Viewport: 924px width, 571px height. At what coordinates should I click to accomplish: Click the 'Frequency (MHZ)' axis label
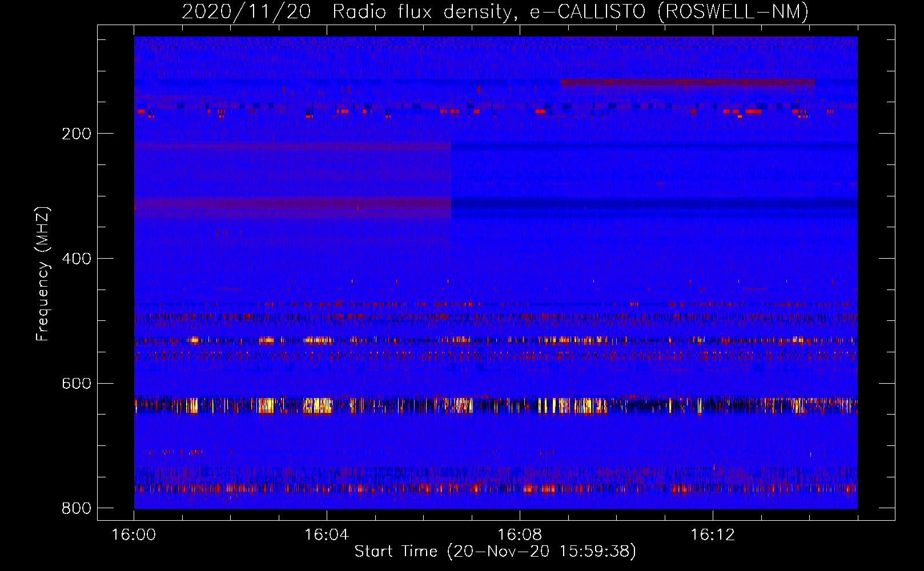click(x=43, y=274)
